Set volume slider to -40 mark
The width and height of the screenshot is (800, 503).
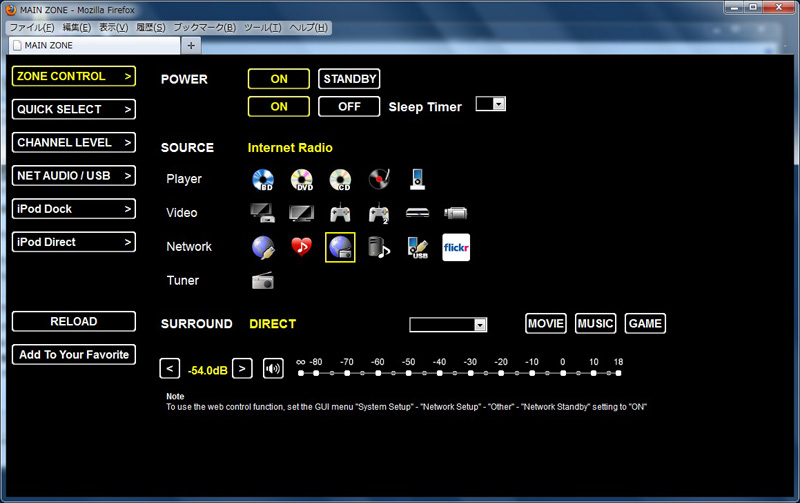[440, 374]
